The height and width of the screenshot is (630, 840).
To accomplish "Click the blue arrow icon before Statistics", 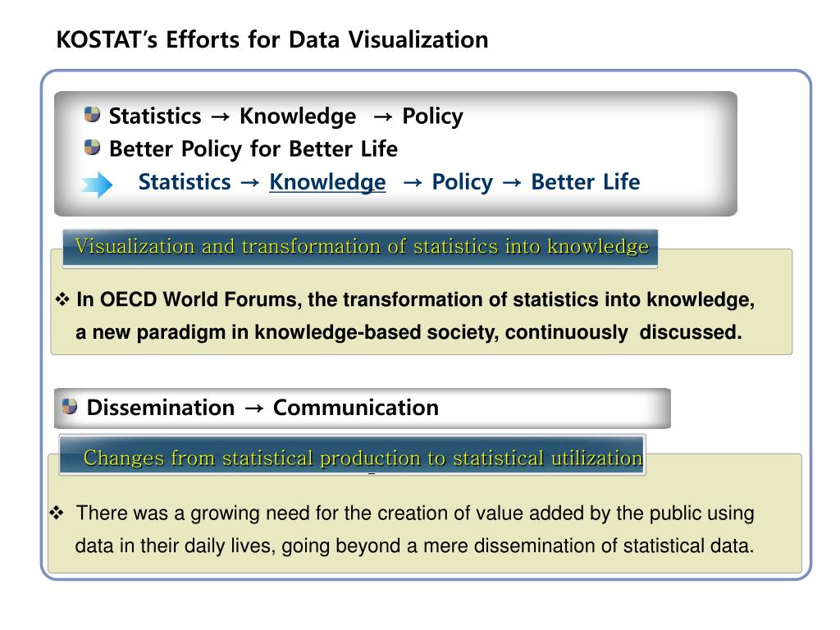I will [x=97, y=185].
